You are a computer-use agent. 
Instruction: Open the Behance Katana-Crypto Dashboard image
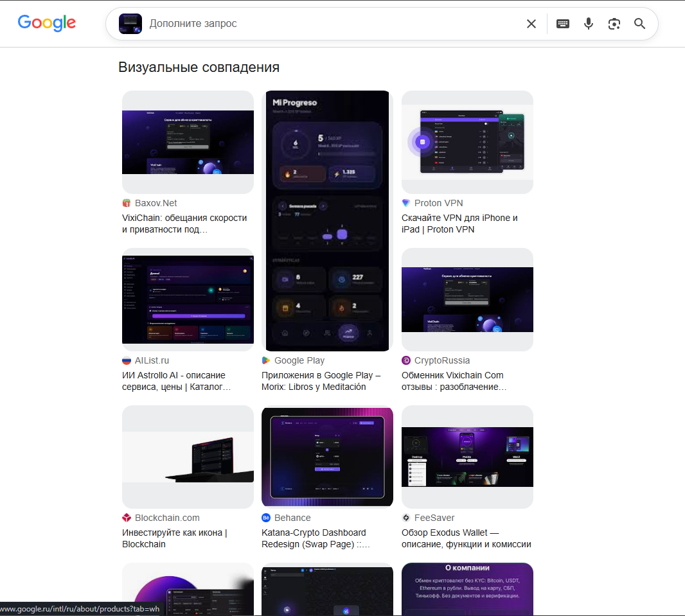click(327, 457)
